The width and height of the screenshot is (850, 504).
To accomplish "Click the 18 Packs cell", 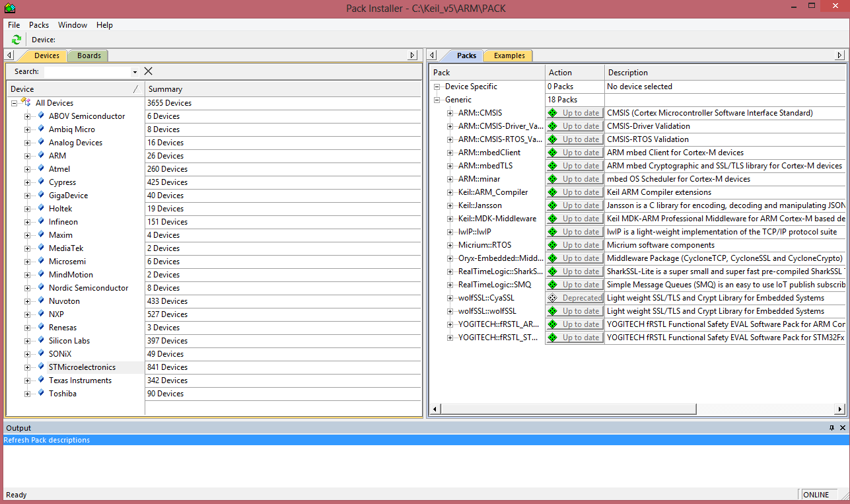I will click(575, 100).
